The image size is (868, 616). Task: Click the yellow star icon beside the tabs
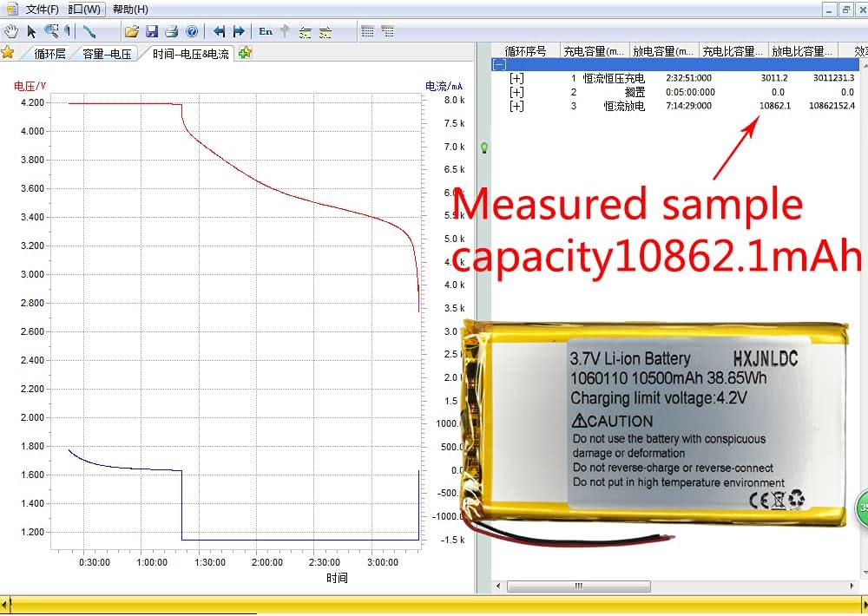tap(8, 52)
